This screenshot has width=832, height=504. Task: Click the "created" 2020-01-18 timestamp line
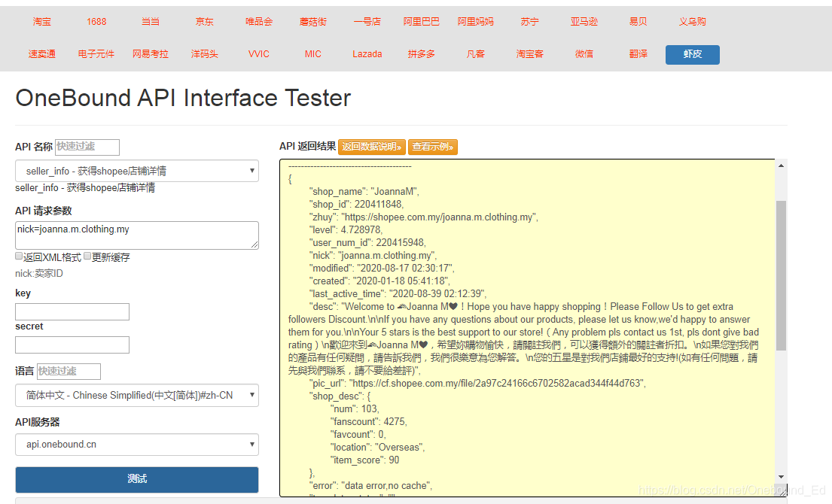tap(380, 281)
